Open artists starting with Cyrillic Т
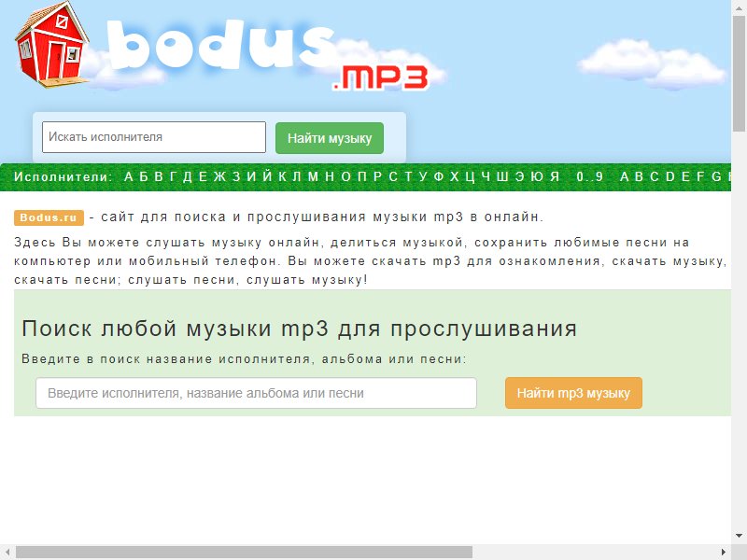747x560 pixels. (408, 176)
